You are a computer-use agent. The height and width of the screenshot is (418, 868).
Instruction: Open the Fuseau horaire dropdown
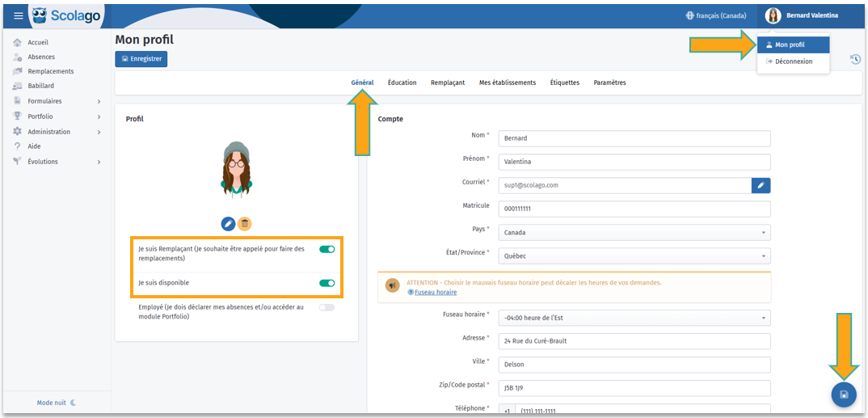[x=634, y=318]
